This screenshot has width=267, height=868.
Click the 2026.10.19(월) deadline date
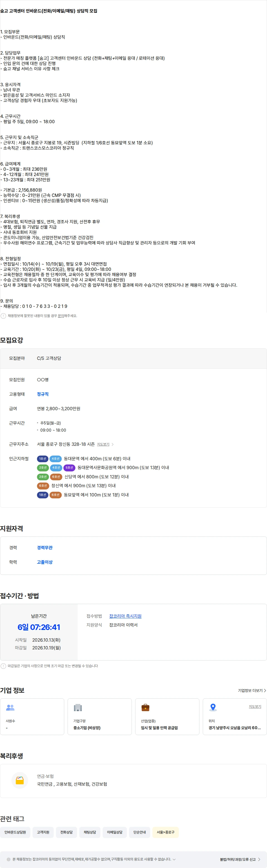46,648
